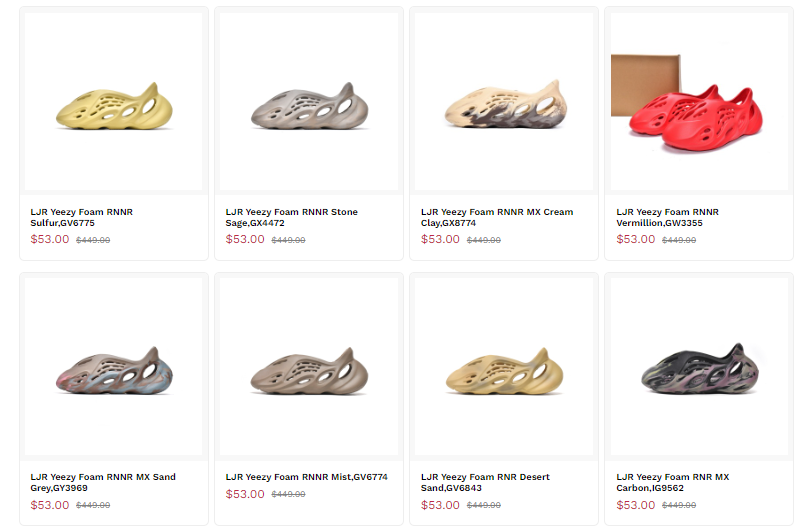Viewport: 802px width, 531px height.
Task: Click the MX Sand Grey,GY3969 product title
Action: tap(103, 482)
